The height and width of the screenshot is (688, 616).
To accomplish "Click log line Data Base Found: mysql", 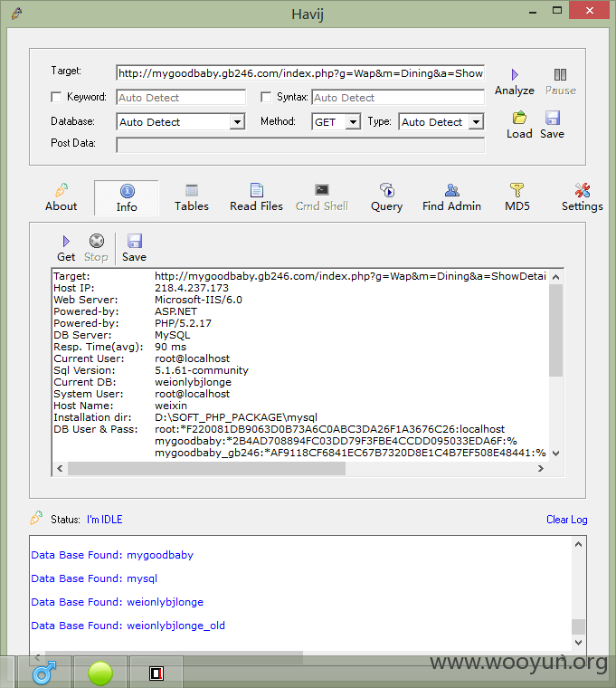I will pos(94,578).
